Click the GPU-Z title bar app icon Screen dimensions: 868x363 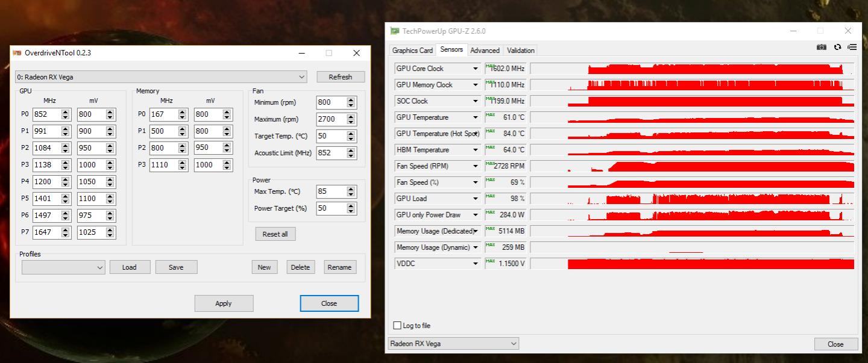click(395, 31)
